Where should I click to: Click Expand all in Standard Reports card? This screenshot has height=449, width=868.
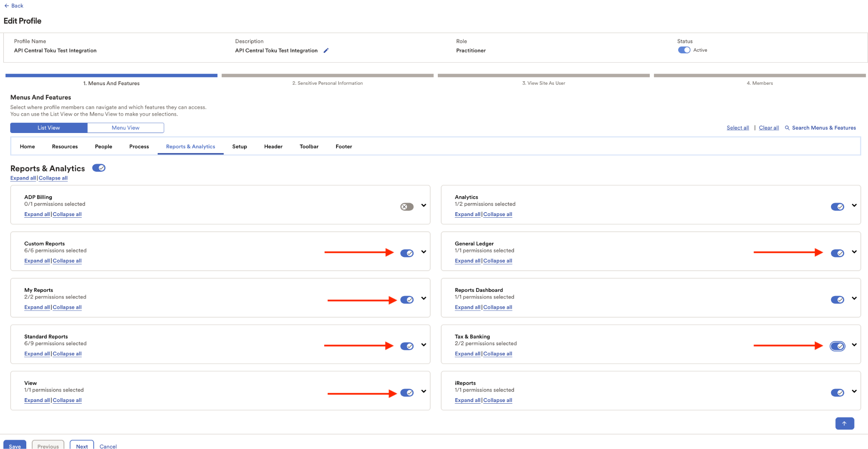click(x=37, y=354)
